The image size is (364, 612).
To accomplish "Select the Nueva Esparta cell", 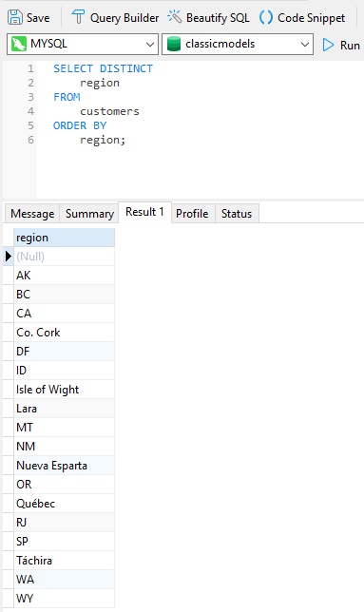I will [x=64, y=466].
